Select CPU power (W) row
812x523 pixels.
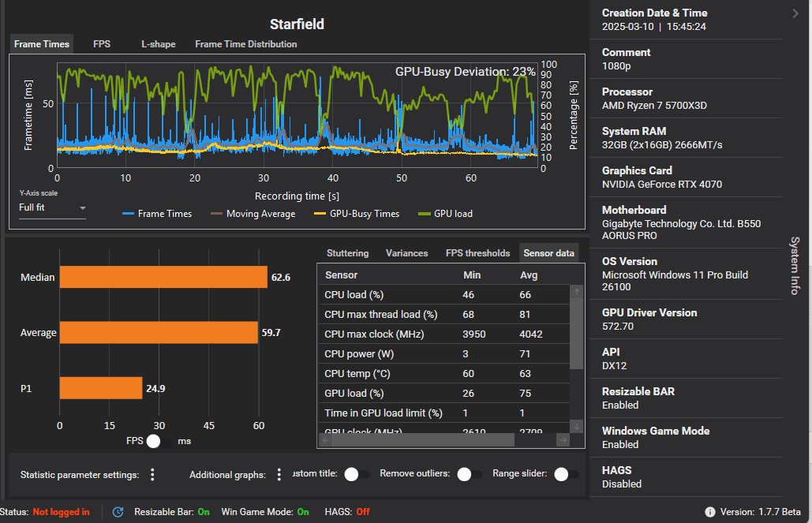pos(443,353)
